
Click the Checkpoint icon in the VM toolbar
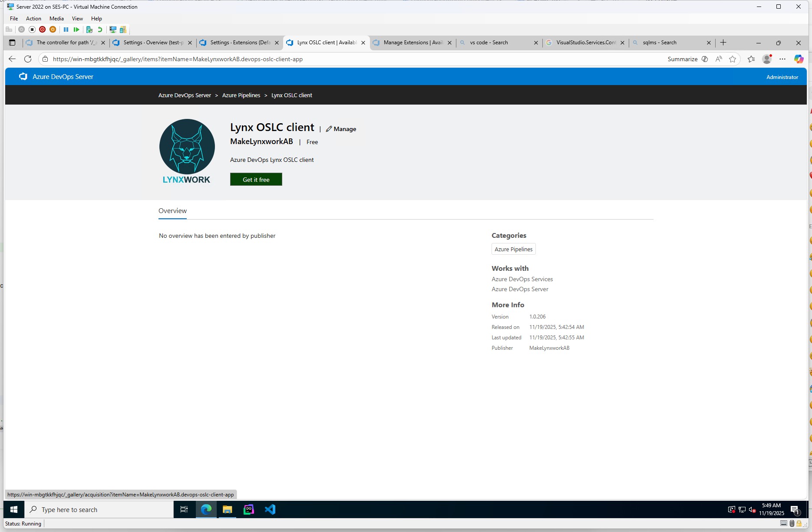(89, 30)
